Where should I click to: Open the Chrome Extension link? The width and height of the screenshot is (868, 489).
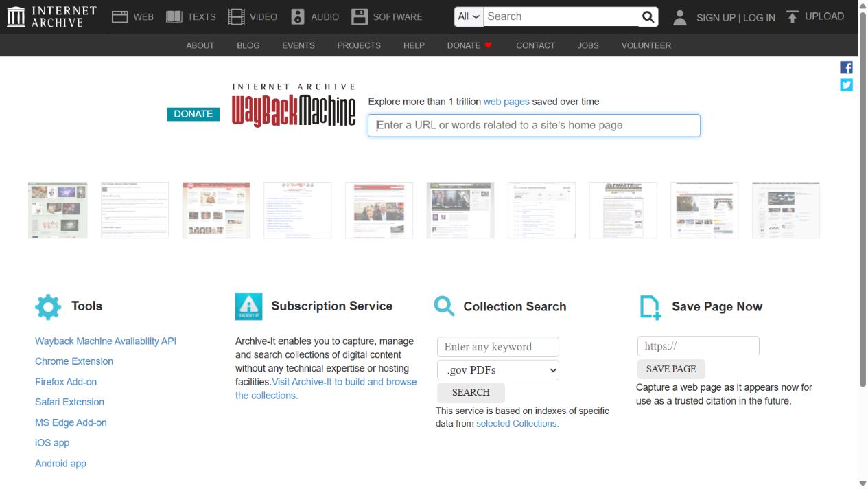point(74,361)
